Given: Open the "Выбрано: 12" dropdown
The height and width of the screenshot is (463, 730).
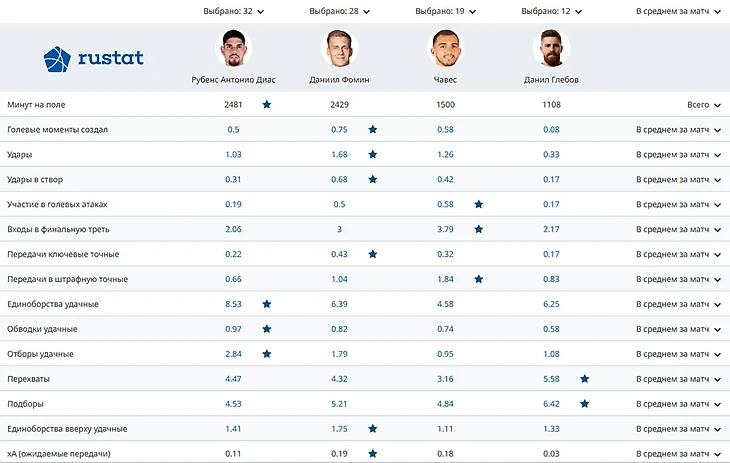Looking at the screenshot, I should pos(550,12).
